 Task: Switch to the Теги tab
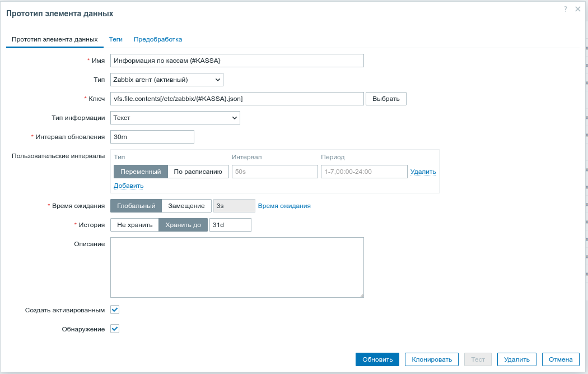115,39
